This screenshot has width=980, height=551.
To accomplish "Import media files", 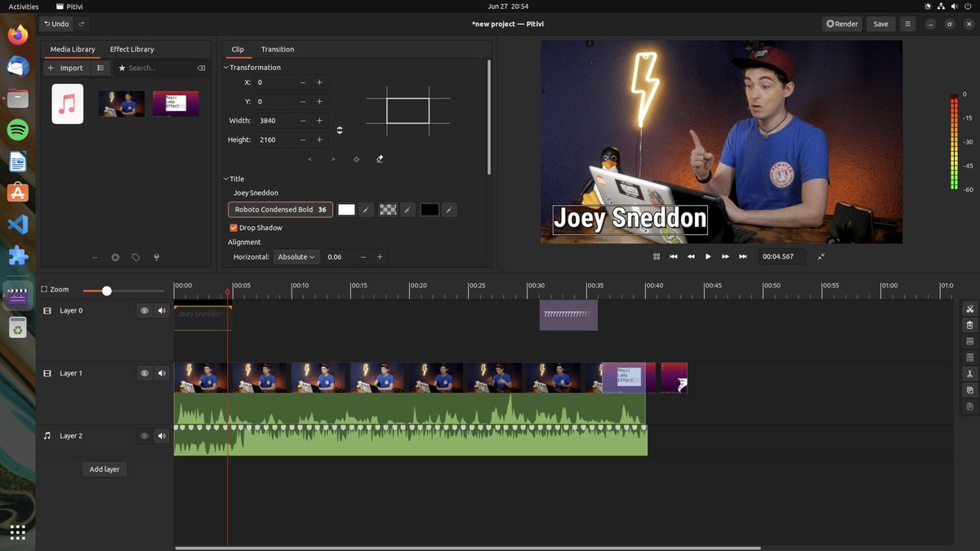I will point(66,68).
